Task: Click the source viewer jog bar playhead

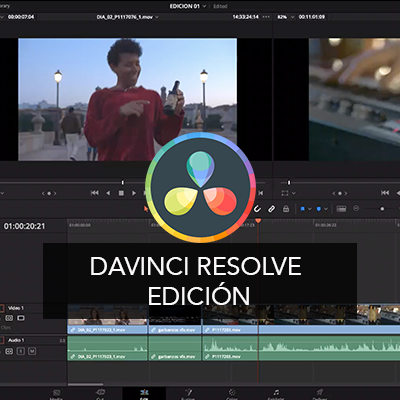Action: (123, 183)
